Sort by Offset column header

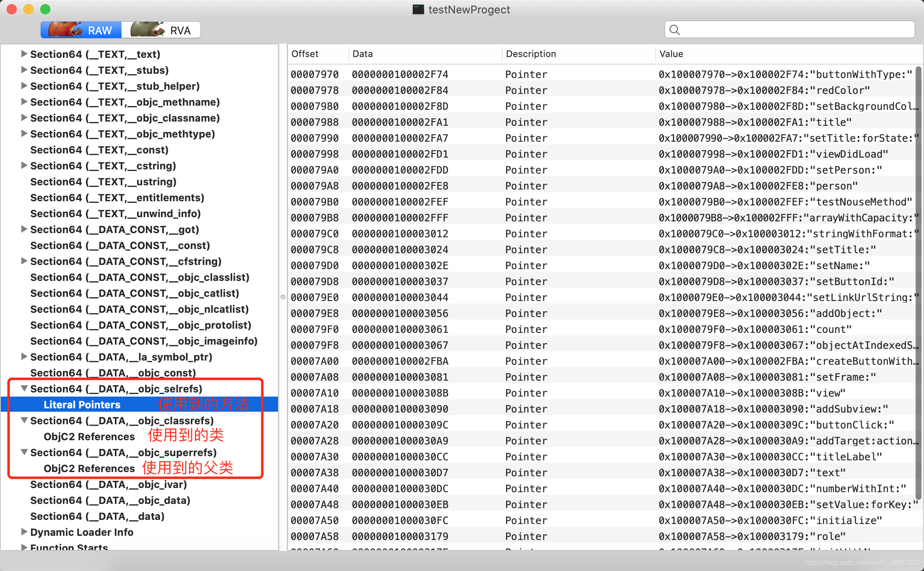point(305,54)
